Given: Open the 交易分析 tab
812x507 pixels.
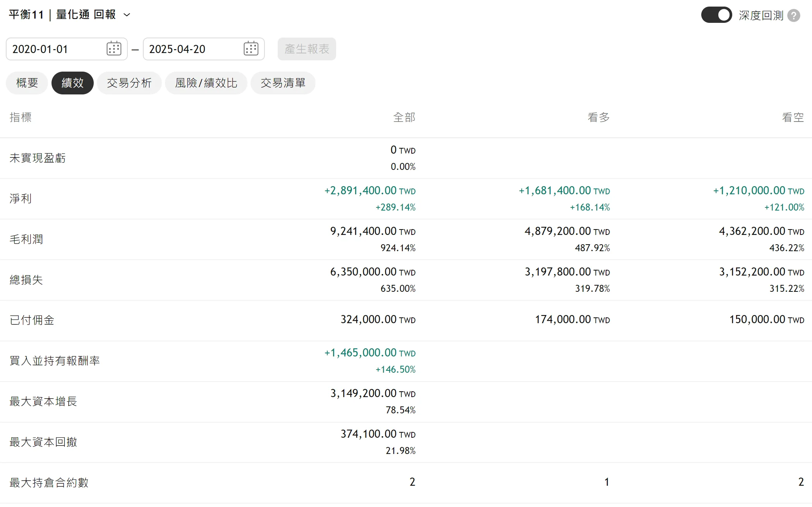Looking at the screenshot, I should (x=129, y=83).
